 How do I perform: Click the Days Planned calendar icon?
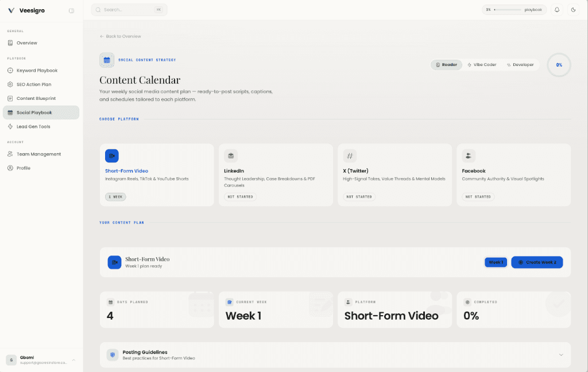point(110,302)
